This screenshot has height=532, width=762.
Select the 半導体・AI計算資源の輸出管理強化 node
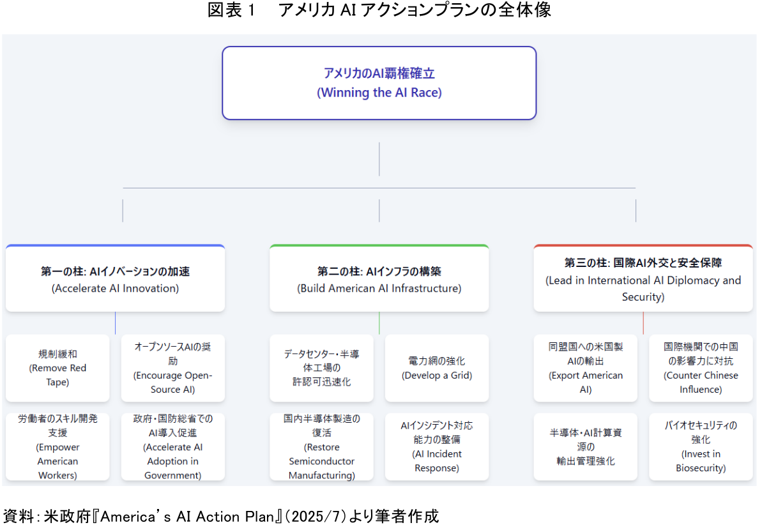pyautogui.click(x=585, y=446)
